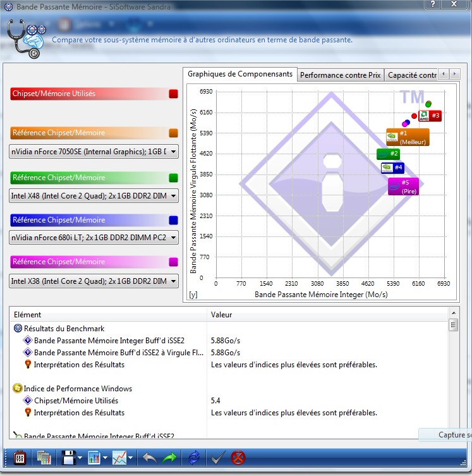Expand the line graph icon dropdown arrow
The height and width of the screenshot is (476, 472).
130,458
